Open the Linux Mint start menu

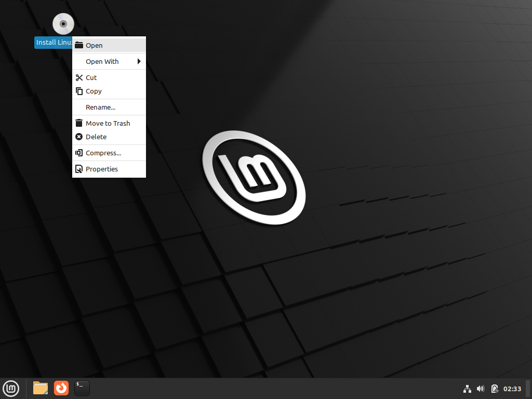pyautogui.click(x=11, y=389)
